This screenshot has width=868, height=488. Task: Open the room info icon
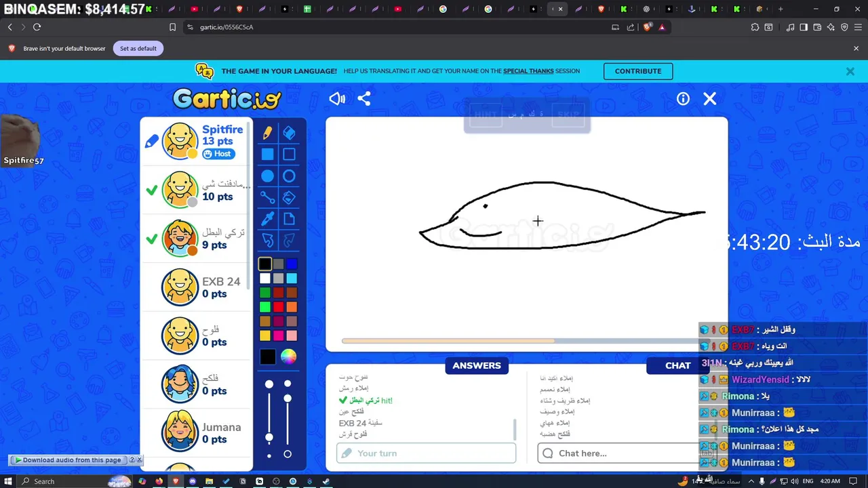coord(683,99)
